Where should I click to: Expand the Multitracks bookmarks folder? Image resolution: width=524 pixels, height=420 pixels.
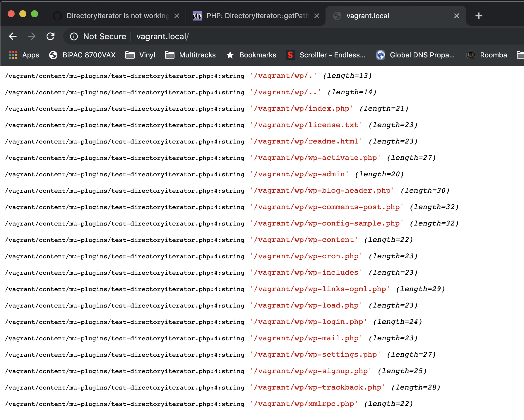coord(190,55)
